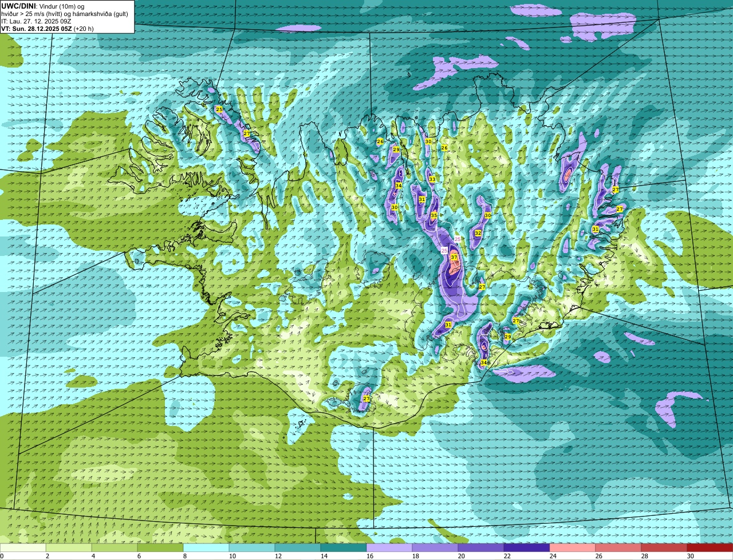Click legend scale number 18

[415, 556]
